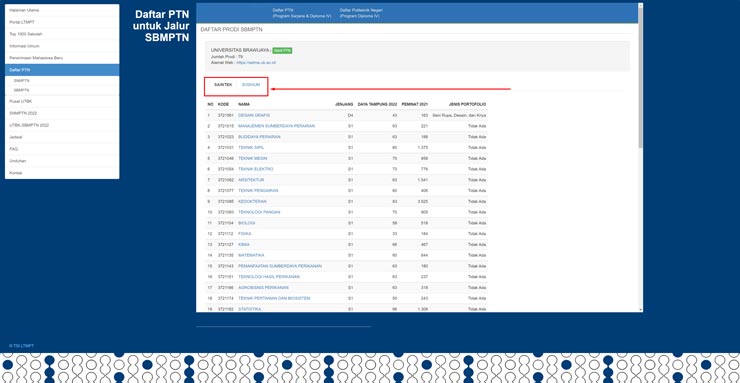Image resolution: width=740 pixels, height=383 pixels.
Task: Open the Kontak page
Action: (x=62, y=173)
